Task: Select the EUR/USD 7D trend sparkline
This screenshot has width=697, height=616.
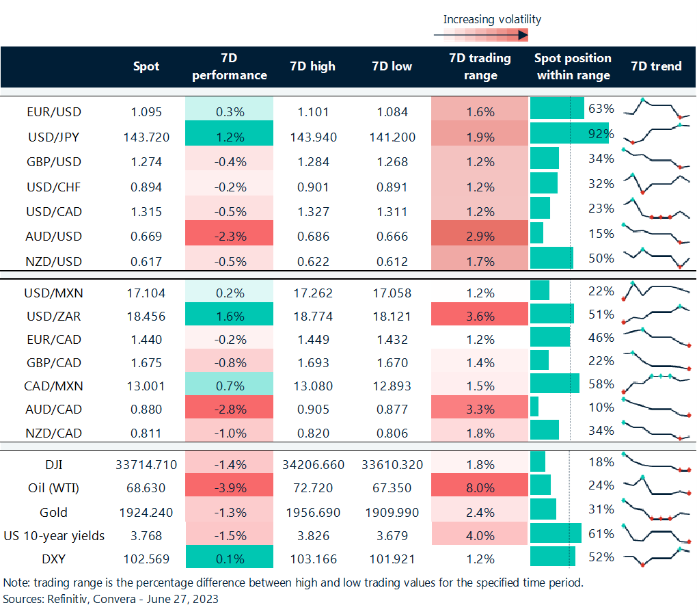Action: point(656,109)
